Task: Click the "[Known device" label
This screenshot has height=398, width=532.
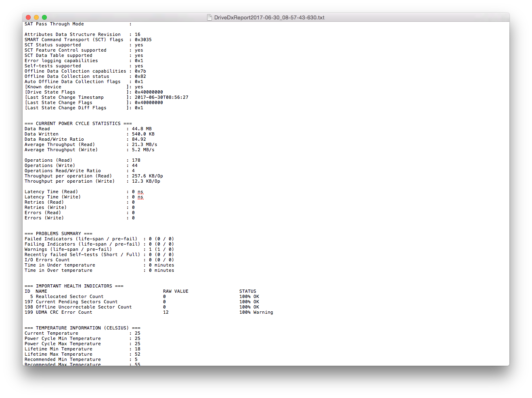Action: pos(43,87)
